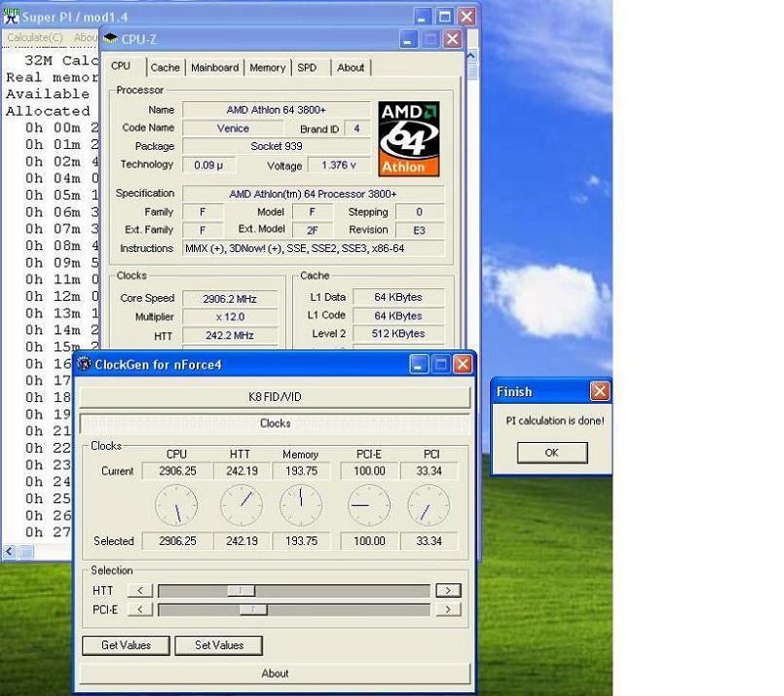This screenshot has height=696, width=784.
Task: Click the PCI-E slider thumb
Action: [x=253, y=609]
